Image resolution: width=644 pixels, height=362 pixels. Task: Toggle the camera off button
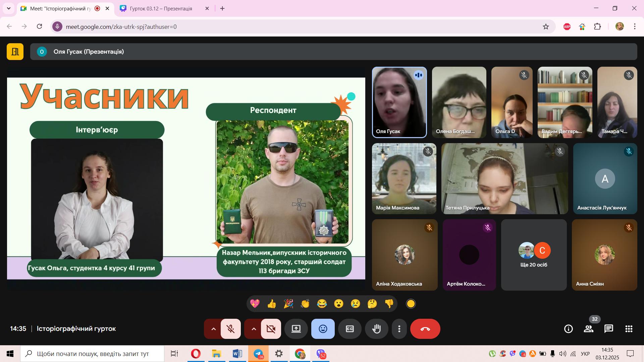click(x=271, y=329)
